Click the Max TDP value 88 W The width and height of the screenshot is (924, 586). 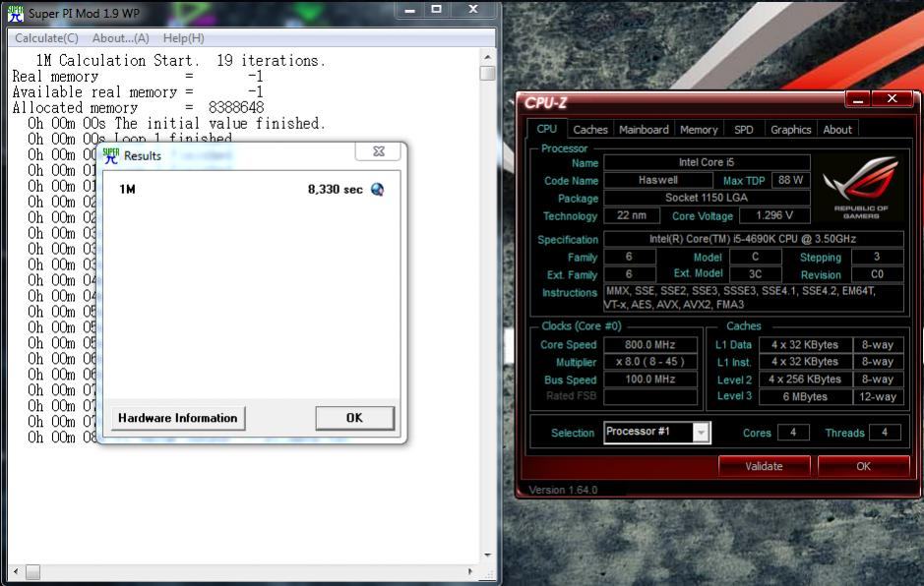[791, 180]
